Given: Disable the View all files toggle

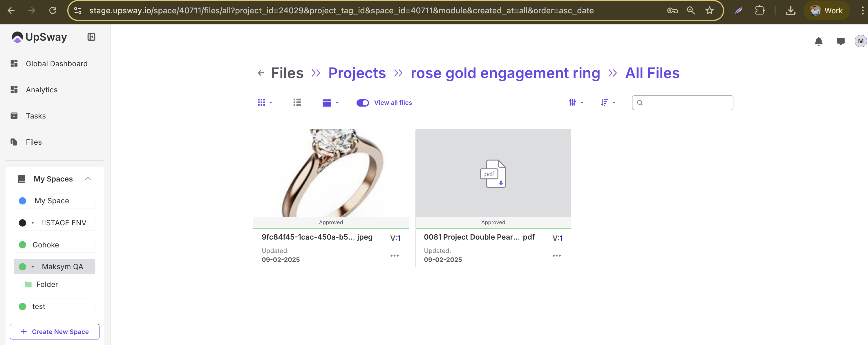Looking at the screenshot, I should pos(363,103).
